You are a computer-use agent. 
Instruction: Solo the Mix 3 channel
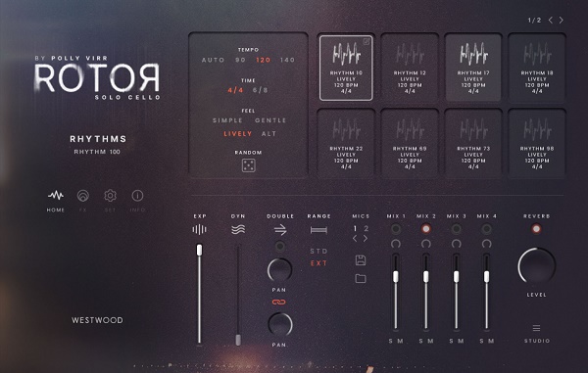[x=452, y=341]
